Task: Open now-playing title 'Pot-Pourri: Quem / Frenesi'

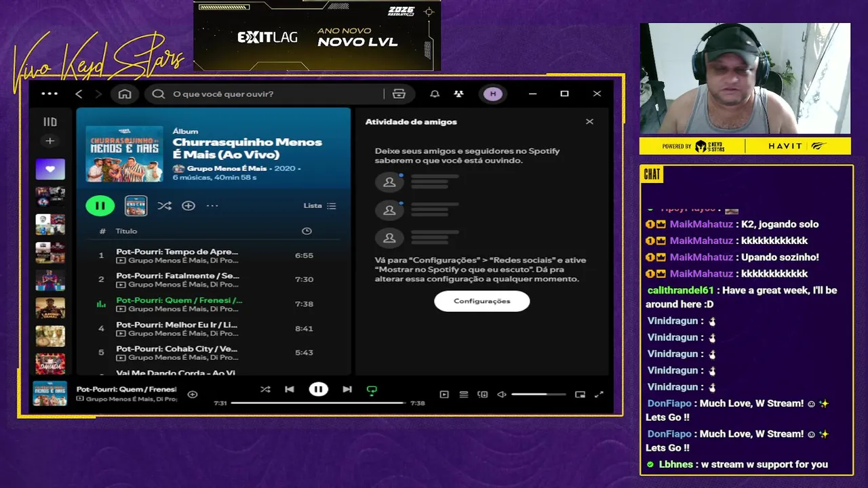Action: pos(126,389)
